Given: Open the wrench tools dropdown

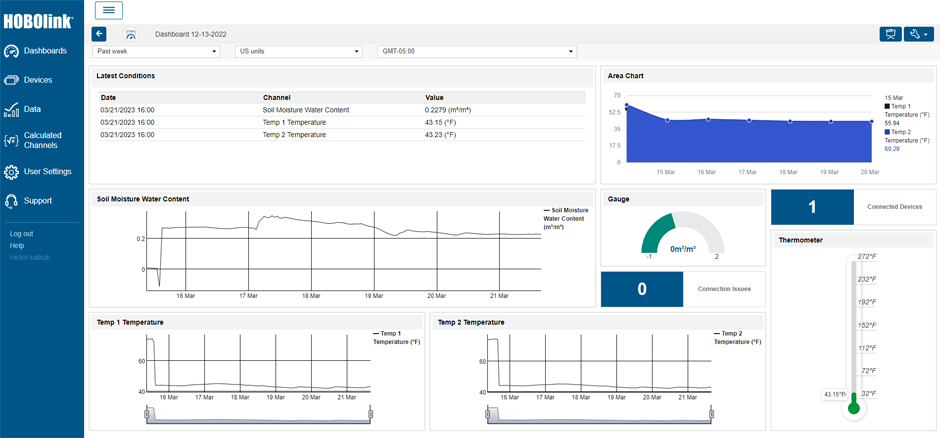Looking at the screenshot, I should point(919,34).
